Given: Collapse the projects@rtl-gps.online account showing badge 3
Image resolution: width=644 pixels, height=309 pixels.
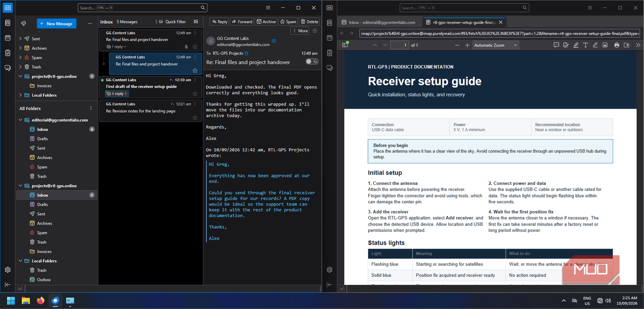Looking at the screenshot, I should click(x=21, y=76).
